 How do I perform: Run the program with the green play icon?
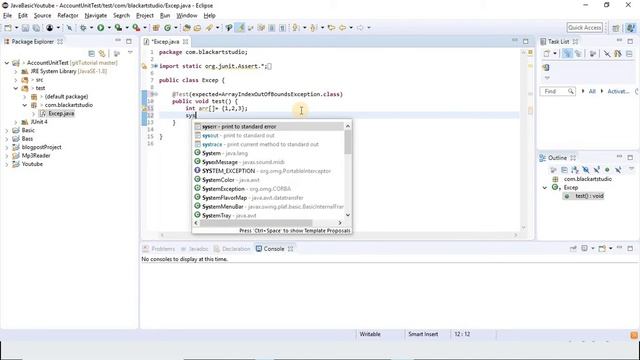[x=100, y=28]
